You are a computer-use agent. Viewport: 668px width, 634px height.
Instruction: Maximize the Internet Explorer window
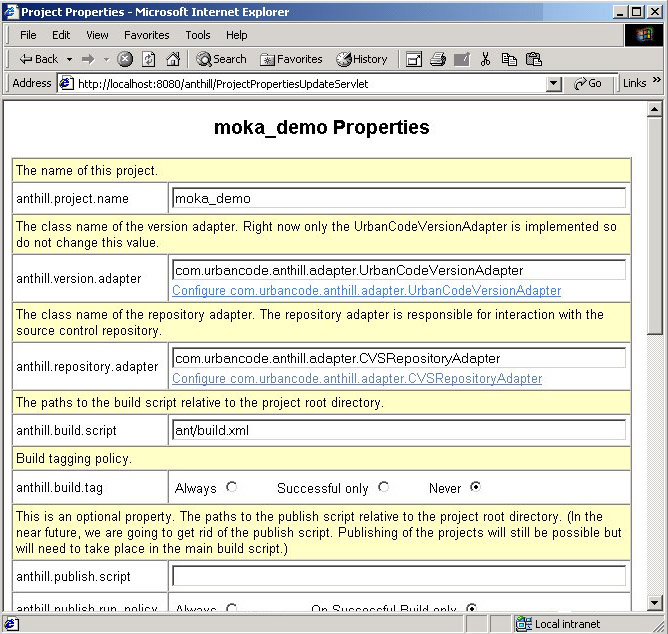(636, 12)
